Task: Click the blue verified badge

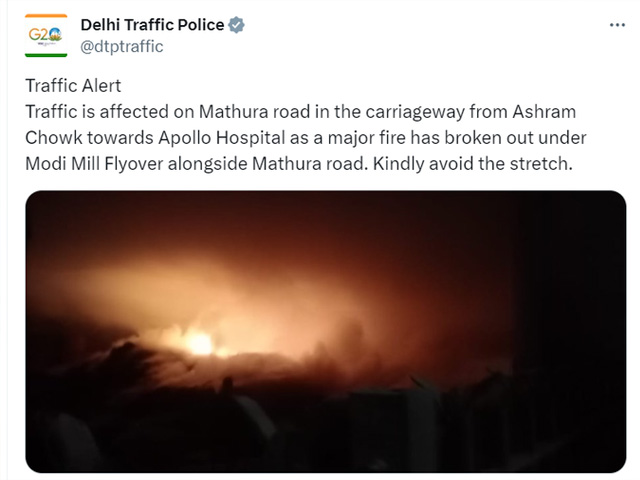Action: [236, 25]
